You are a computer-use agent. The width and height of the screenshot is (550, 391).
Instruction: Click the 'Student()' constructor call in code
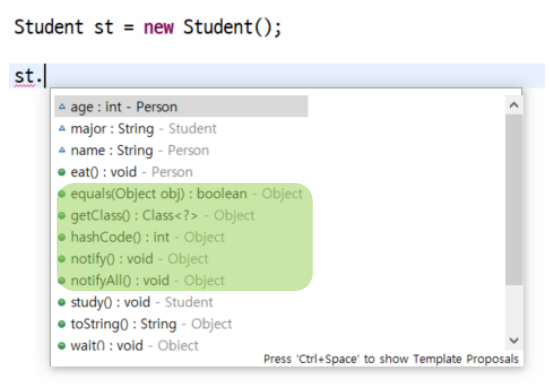pyautogui.click(x=228, y=27)
